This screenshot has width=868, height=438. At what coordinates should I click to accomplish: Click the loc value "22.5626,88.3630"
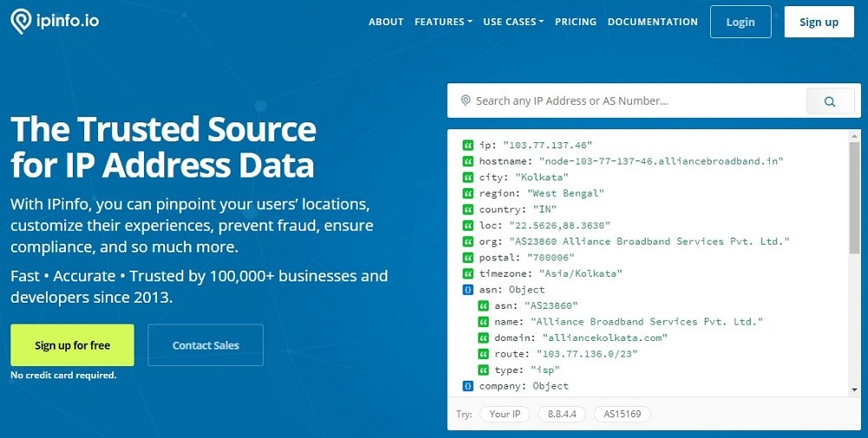pyautogui.click(x=560, y=226)
